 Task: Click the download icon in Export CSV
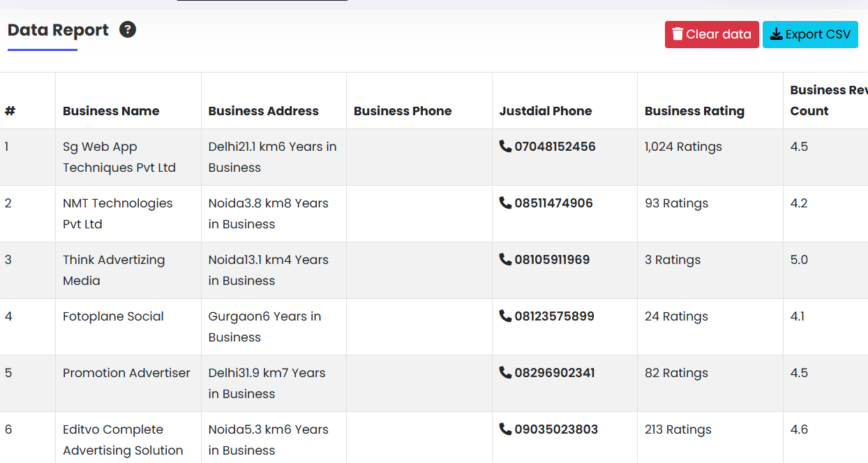click(x=776, y=34)
